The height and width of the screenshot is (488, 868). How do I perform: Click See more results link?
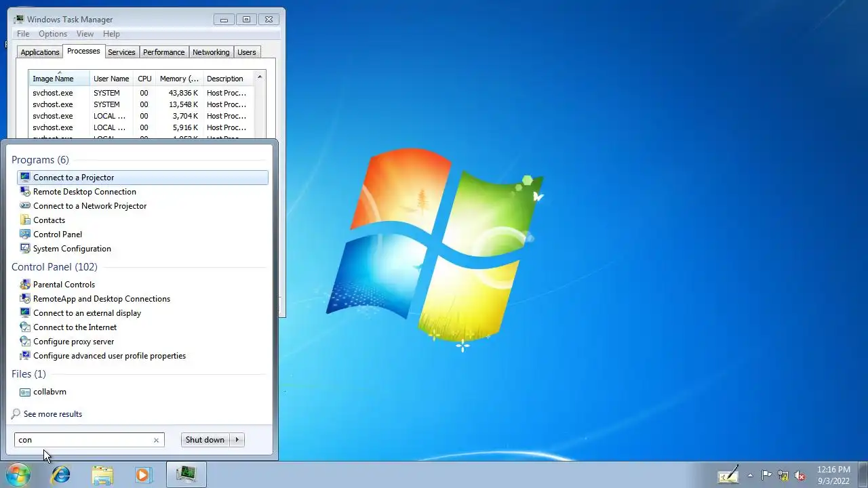click(x=53, y=414)
